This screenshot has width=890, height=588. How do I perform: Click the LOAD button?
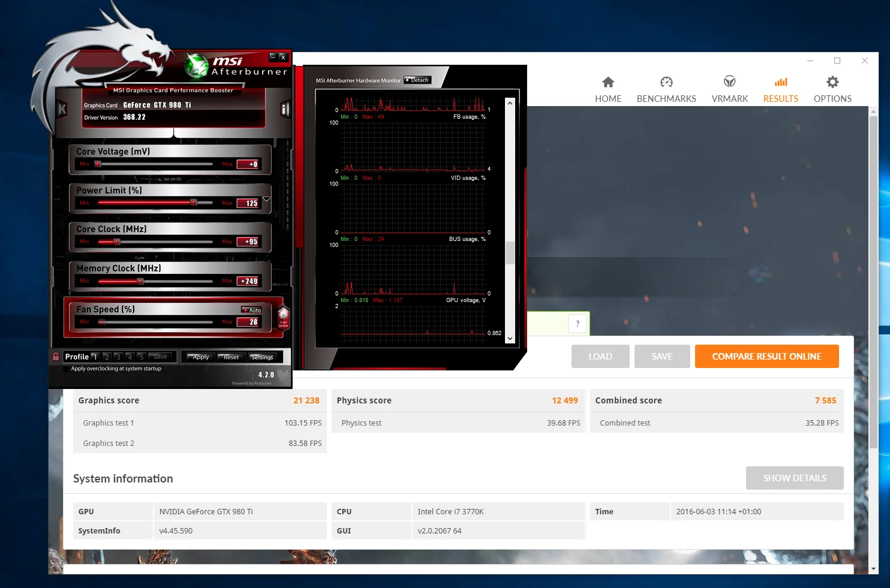tap(600, 356)
